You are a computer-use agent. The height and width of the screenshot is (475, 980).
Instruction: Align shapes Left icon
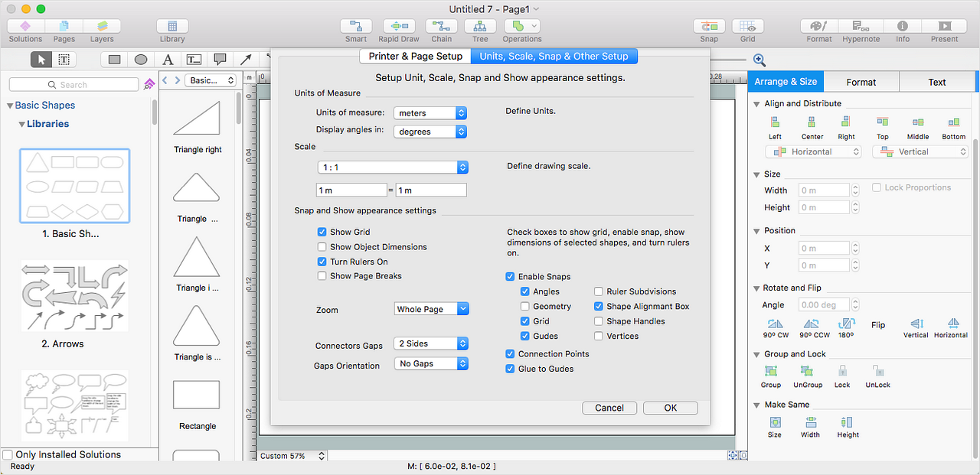point(775,122)
